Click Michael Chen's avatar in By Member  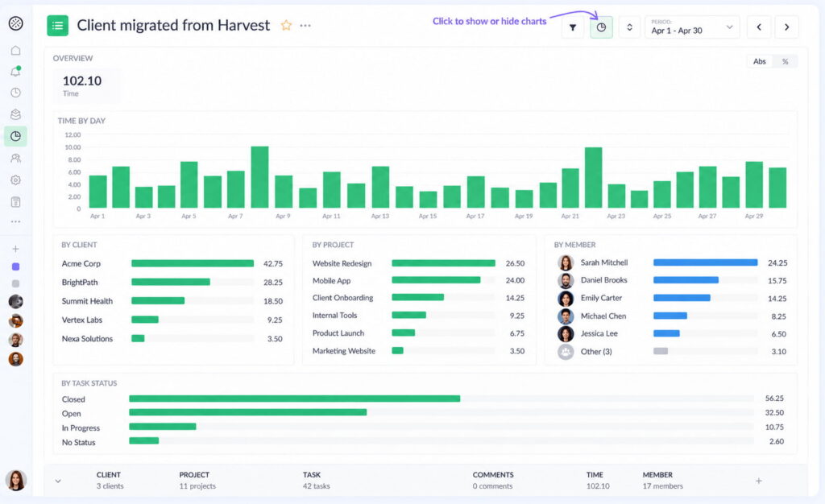[566, 316]
